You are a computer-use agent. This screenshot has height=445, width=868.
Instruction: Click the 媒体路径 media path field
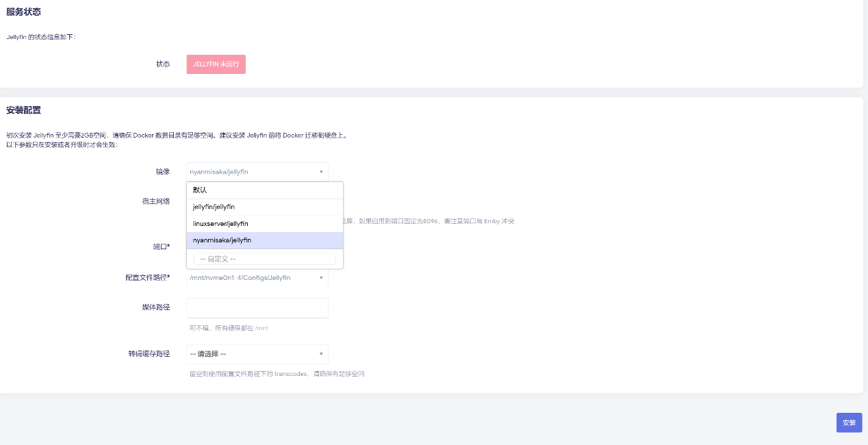pos(257,308)
